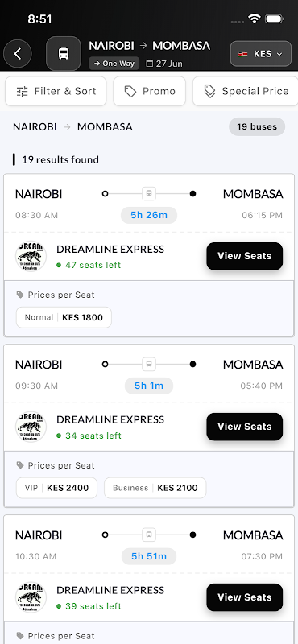This screenshot has width=298, height=644.
Task: Tap route bus icon on 09:30 AM trip
Action: coord(149,365)
